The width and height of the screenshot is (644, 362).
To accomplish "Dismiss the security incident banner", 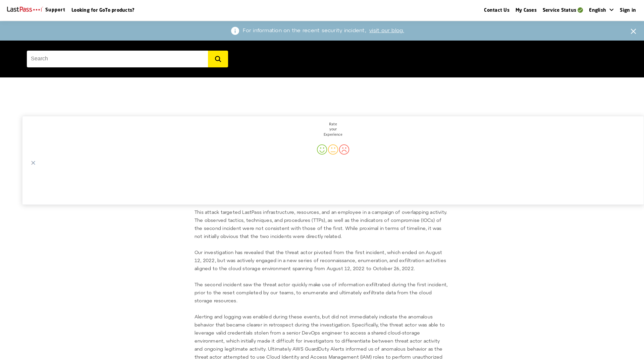I will point(633,31).
